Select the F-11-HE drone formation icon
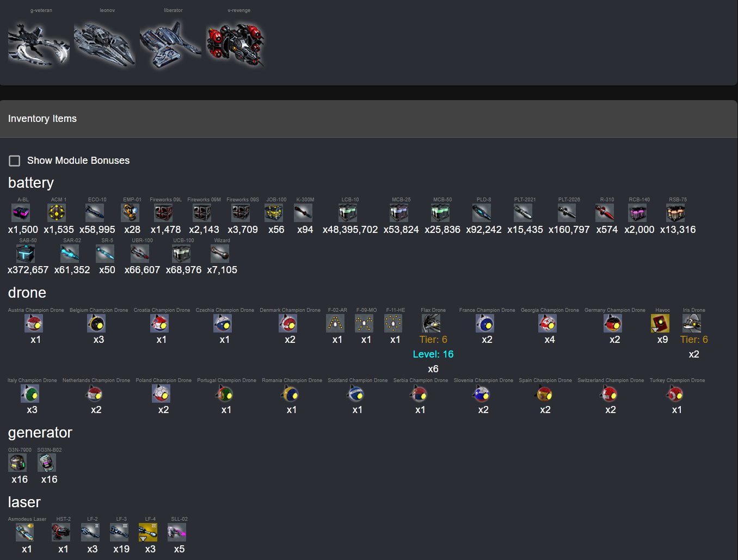Screen dimensions: 738x560 click(393, 323)
